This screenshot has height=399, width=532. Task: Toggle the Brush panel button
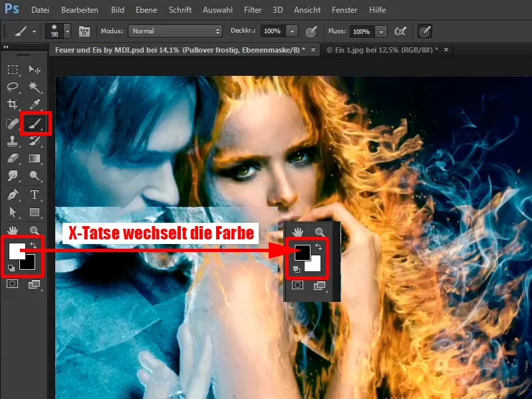point(84,31)
